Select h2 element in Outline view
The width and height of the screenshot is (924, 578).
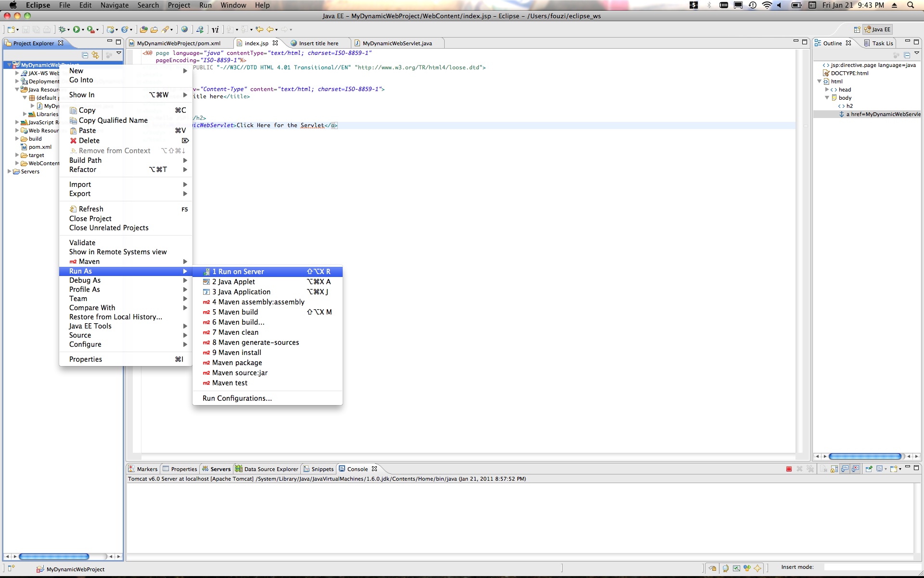pyautogui.click(x=846, y=106)
